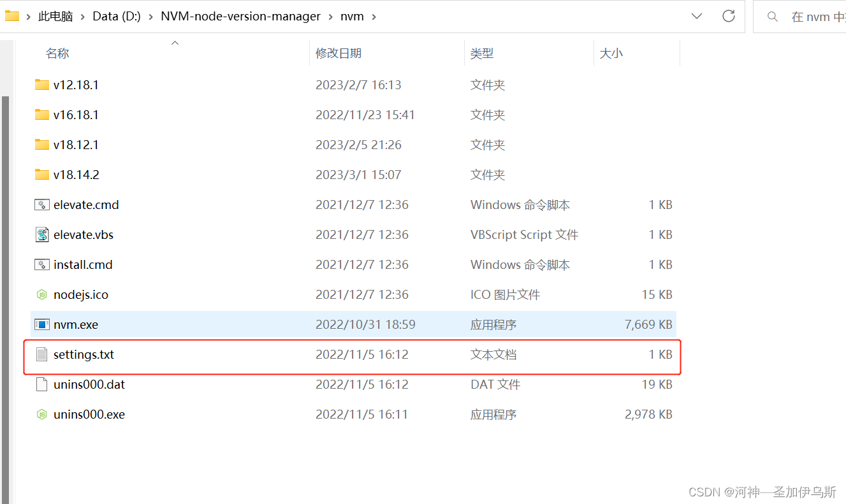Viewport: 846px width, 504px height.
Task: Click the search box for nvm
Action: click(801, 17)
